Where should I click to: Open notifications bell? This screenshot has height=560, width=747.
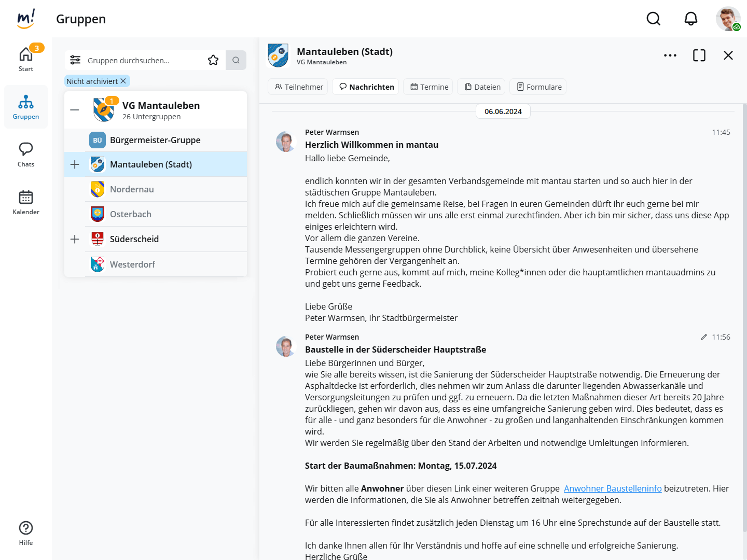pyautogui.click(x=690, y=19)
